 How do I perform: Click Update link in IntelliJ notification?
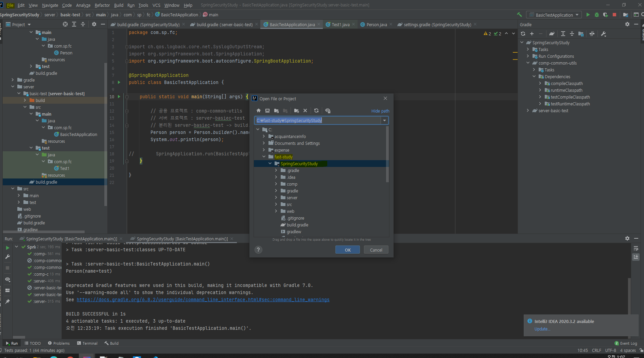pos(542,329)
